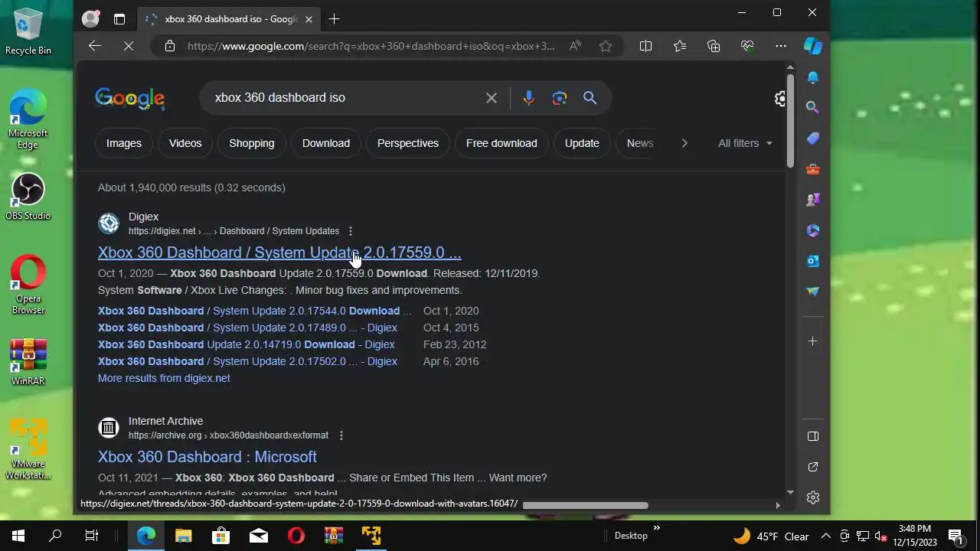980x551 pixels.
Task: Select the Download filter chip
Action: 326,143
